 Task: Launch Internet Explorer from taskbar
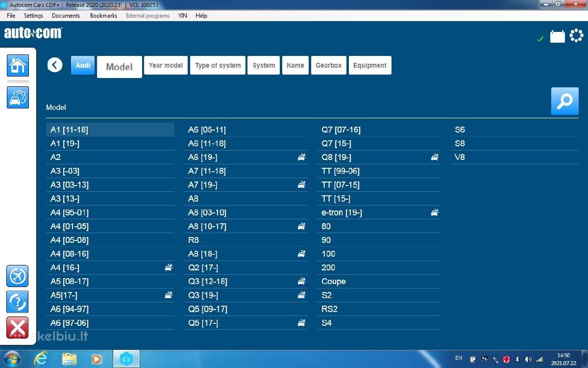(x=41, y=359)
